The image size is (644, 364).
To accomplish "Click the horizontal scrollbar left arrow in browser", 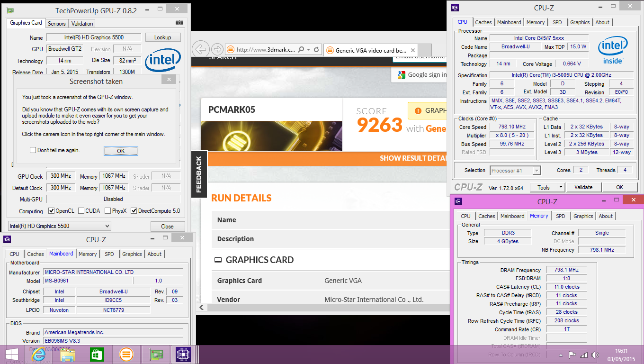I will coord(201,308).
